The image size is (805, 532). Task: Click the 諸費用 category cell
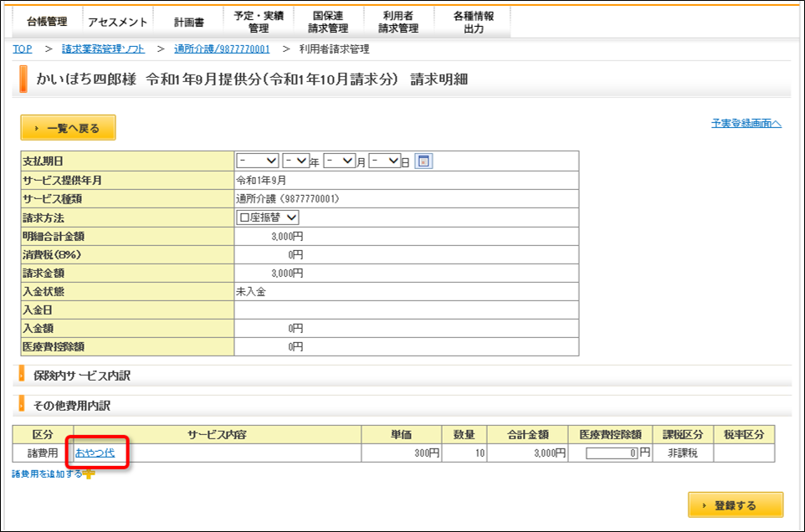pyautogui.click(x=44, y=453)
